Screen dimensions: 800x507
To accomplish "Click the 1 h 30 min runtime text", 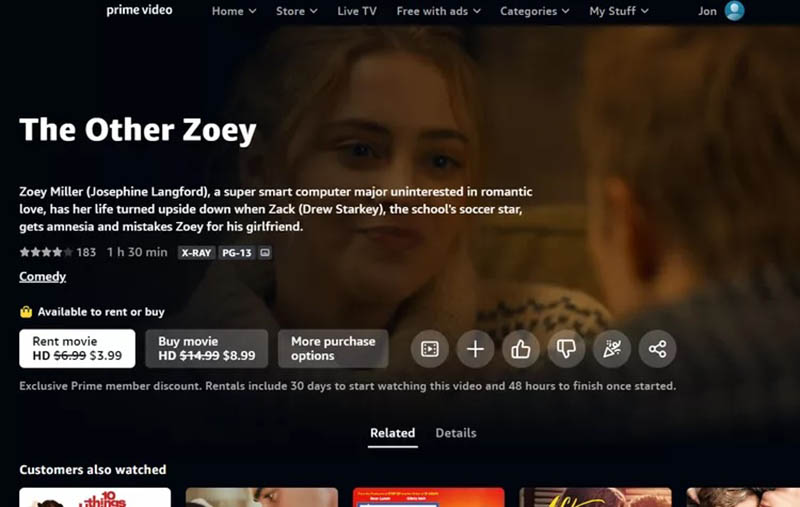I will 137,252.
